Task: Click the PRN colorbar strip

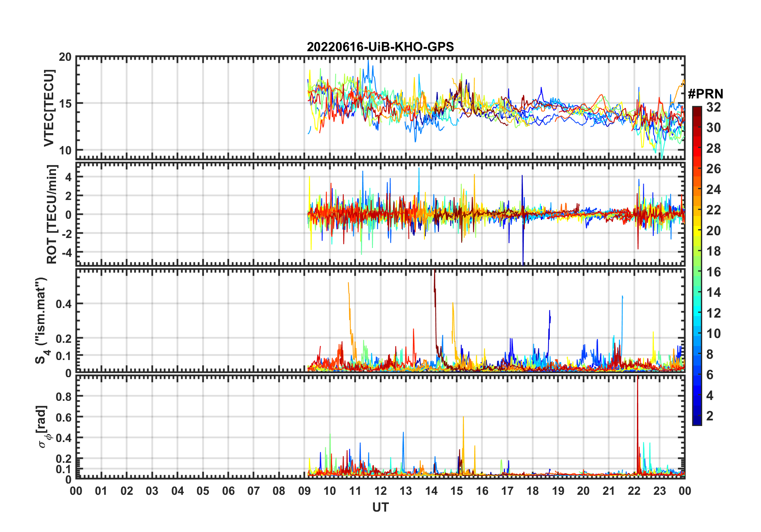Action: (x=697, y=266)
